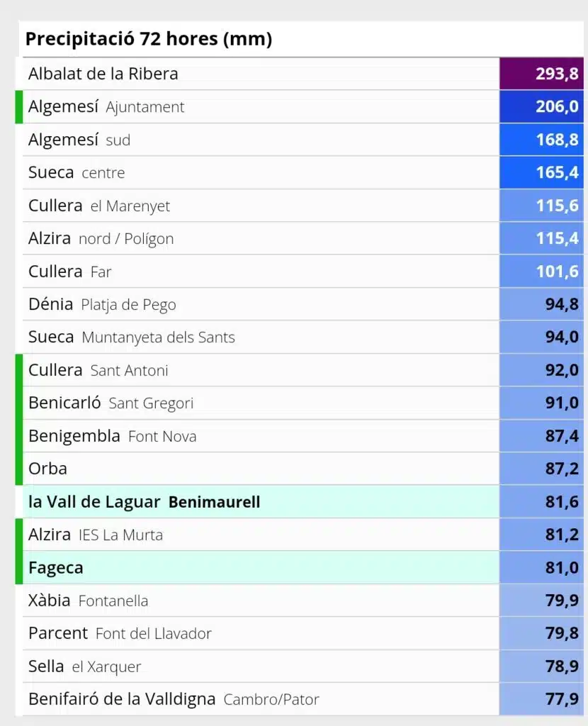This screenshot has width=588, height=726.
Task: Select Algemesí sud station row
Action: [79, 140]
